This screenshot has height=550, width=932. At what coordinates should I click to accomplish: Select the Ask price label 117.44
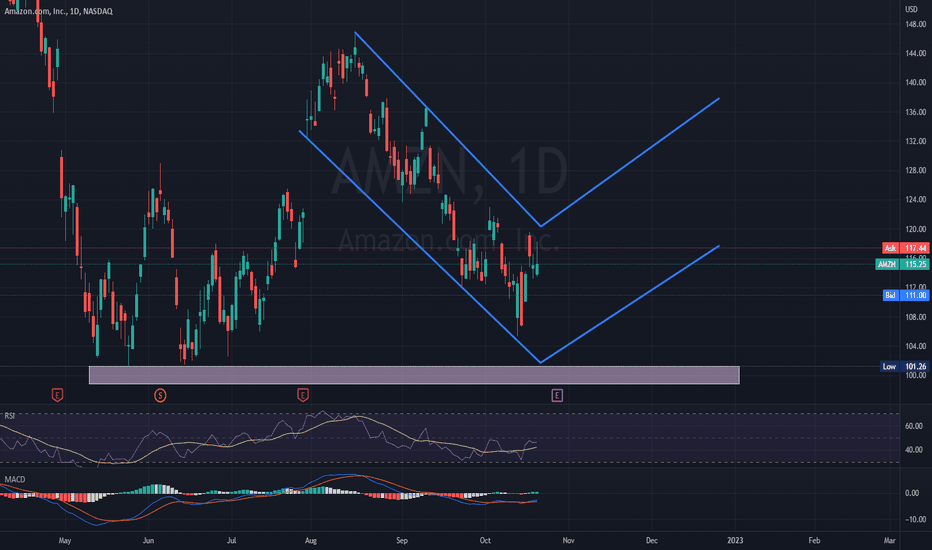click(x=905, y=248)
